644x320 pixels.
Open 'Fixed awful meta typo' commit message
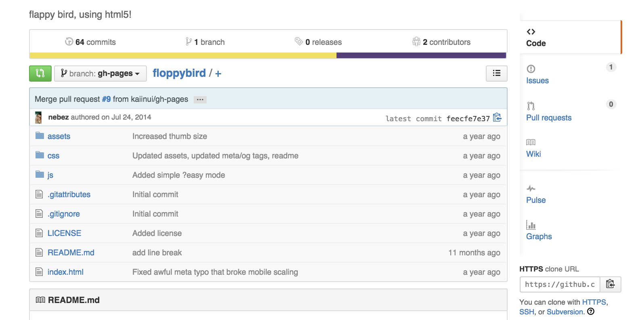point(215,272)
